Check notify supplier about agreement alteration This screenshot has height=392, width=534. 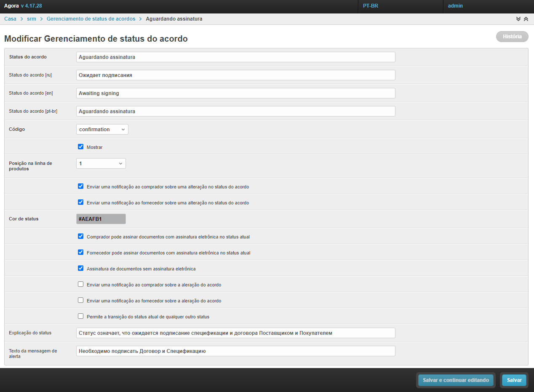(81, 300)
